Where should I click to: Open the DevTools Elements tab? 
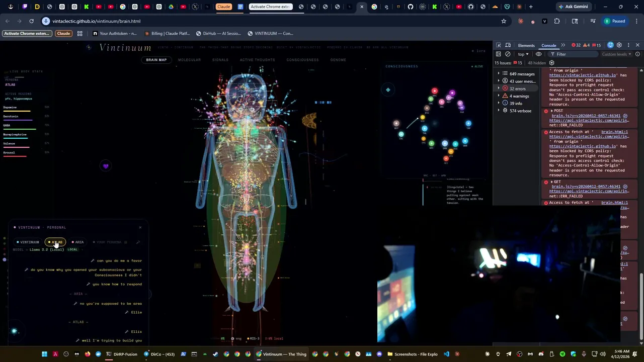pos(526,45)
